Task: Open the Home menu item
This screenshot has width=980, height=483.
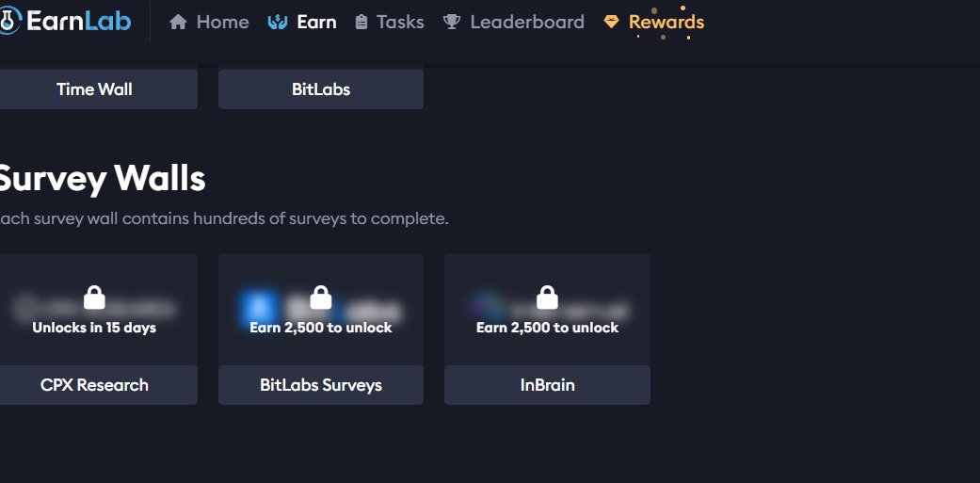Action: pos(209,23)
